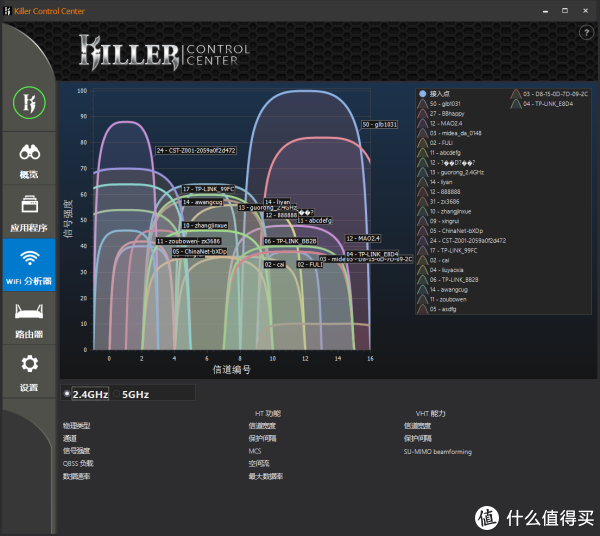This screenshot has height=536, width=600.
Task: Close the Killer Control Center window
Action: (585, 11)
